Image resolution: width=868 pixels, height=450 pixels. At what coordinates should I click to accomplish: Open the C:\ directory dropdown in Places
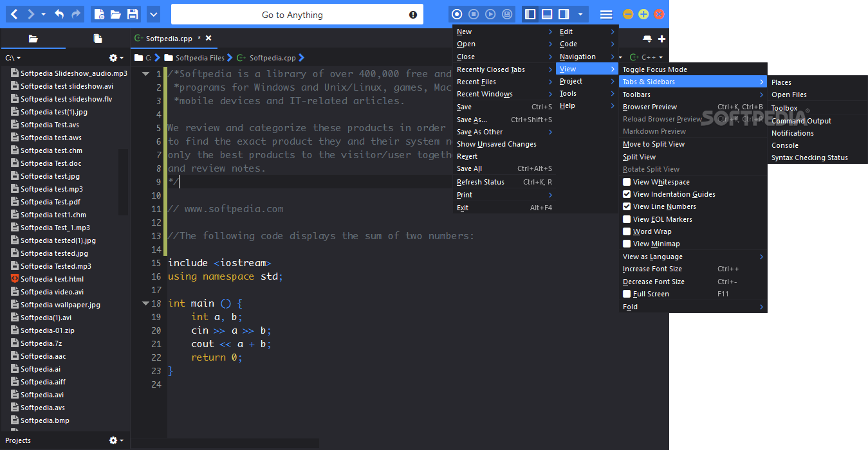click(13, 58)
